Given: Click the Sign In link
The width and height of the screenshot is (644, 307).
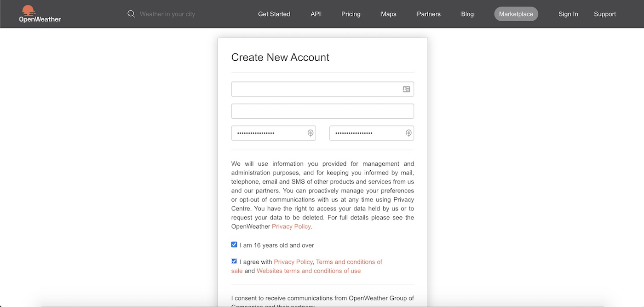Looking at the screenshot, I should [568, 14].
